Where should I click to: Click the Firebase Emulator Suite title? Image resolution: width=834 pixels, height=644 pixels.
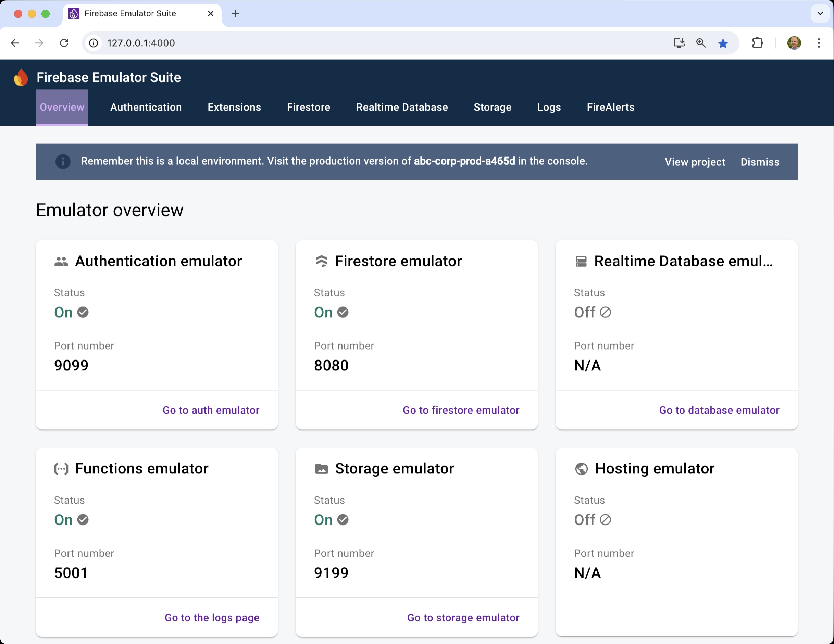tap(109, 77)
